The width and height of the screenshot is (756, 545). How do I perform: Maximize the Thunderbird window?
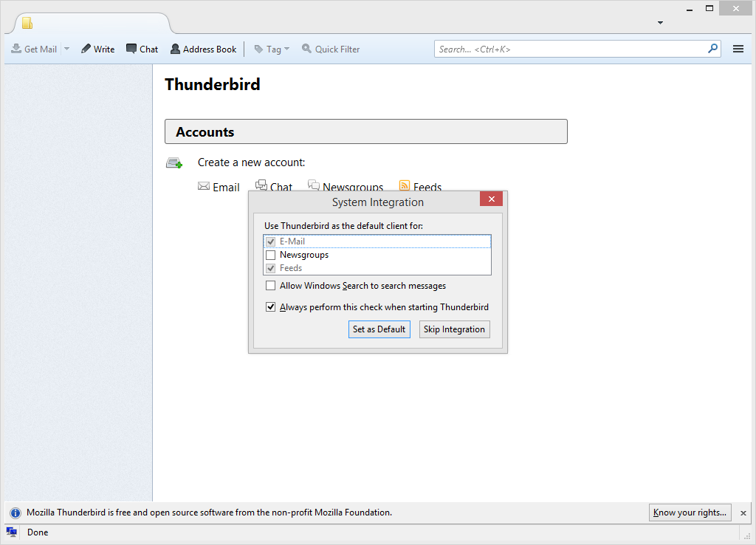[709, 8]
